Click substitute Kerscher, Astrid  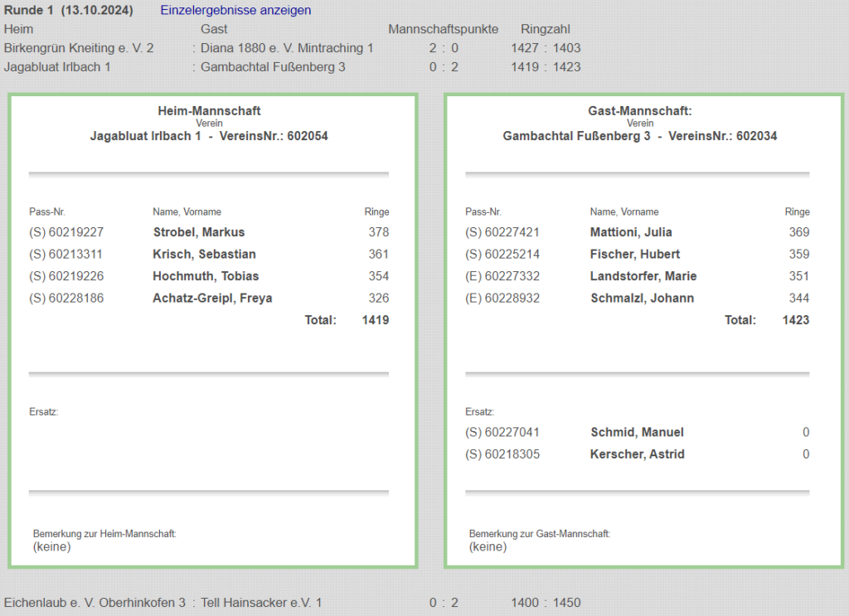point(637,454)
